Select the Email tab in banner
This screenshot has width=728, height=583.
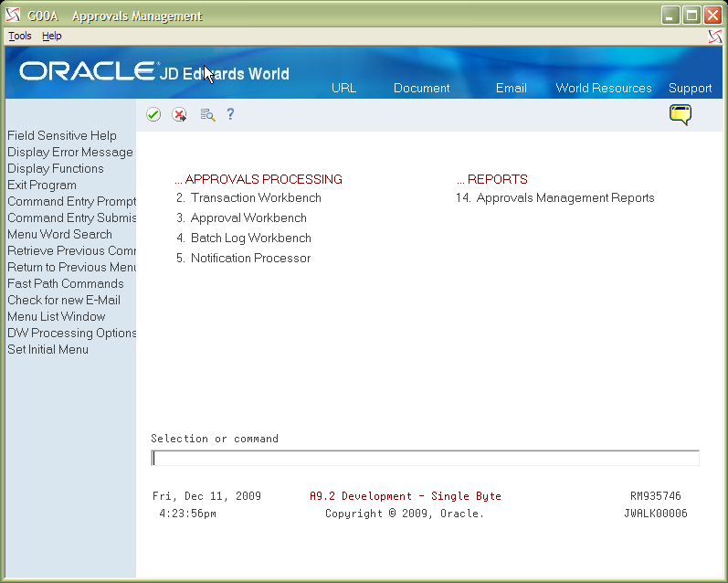pos(511,88)
